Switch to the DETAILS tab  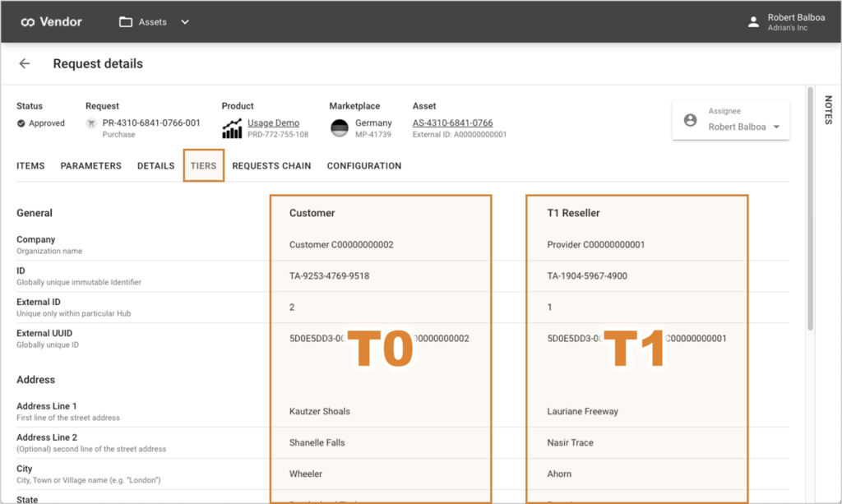click(155, 166)
